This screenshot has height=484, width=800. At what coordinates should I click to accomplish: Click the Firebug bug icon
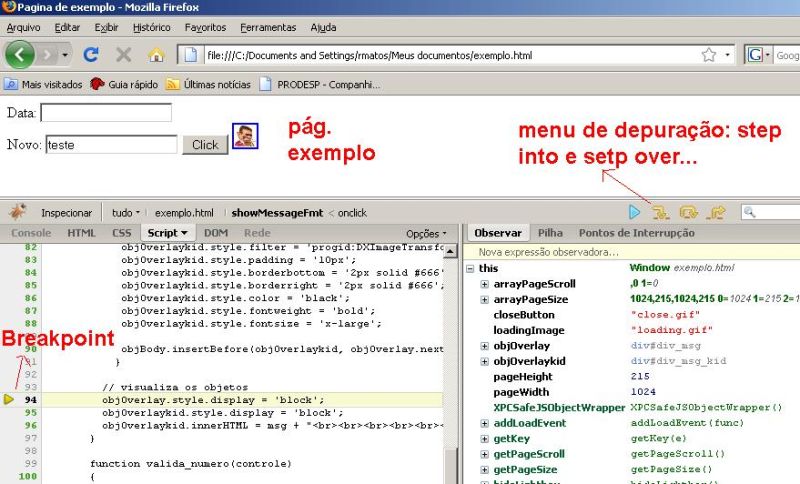tap(17, 212)
